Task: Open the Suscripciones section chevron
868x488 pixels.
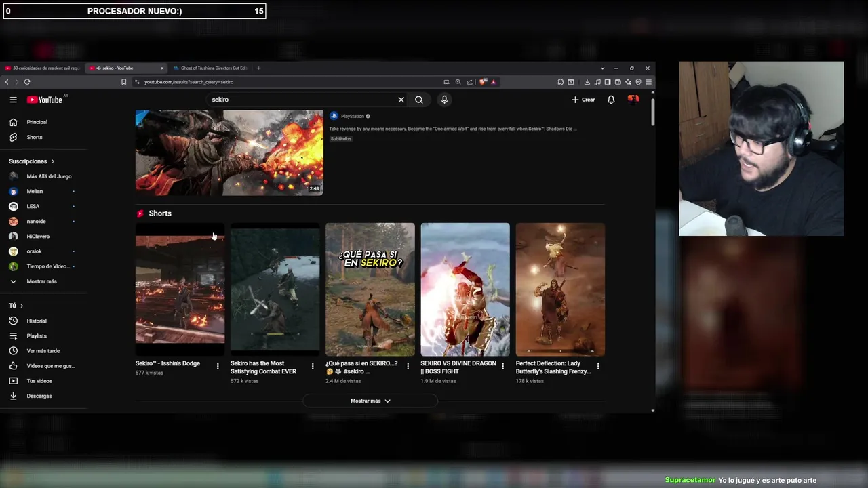Action: coord(52,161)
